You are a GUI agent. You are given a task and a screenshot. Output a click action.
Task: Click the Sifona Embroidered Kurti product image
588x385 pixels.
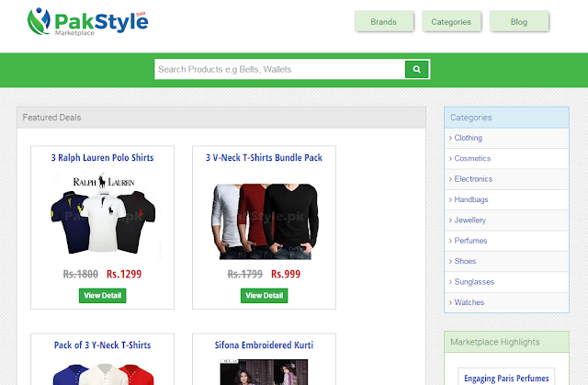pos(264,372)
